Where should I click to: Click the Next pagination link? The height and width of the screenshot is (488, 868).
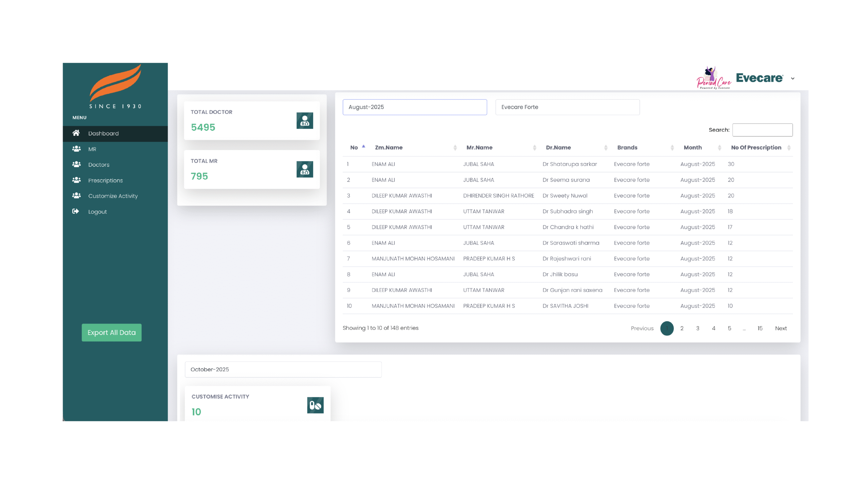coord(781,328)
